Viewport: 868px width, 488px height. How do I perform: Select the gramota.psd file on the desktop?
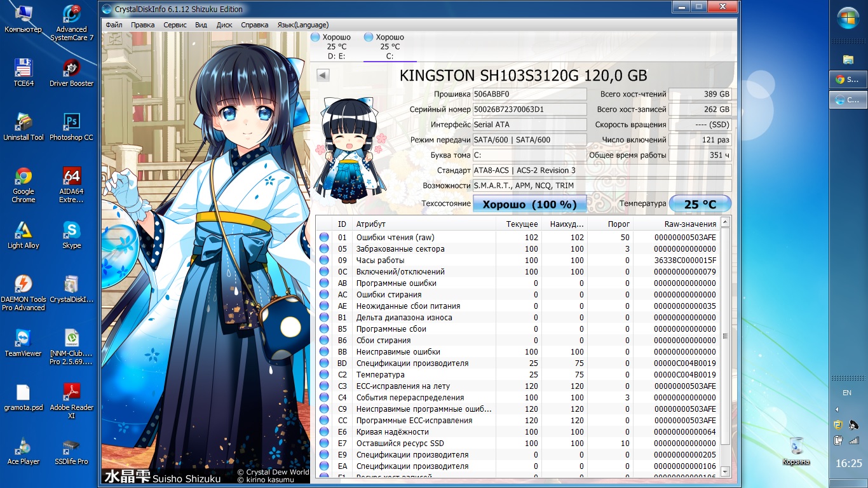24,396
